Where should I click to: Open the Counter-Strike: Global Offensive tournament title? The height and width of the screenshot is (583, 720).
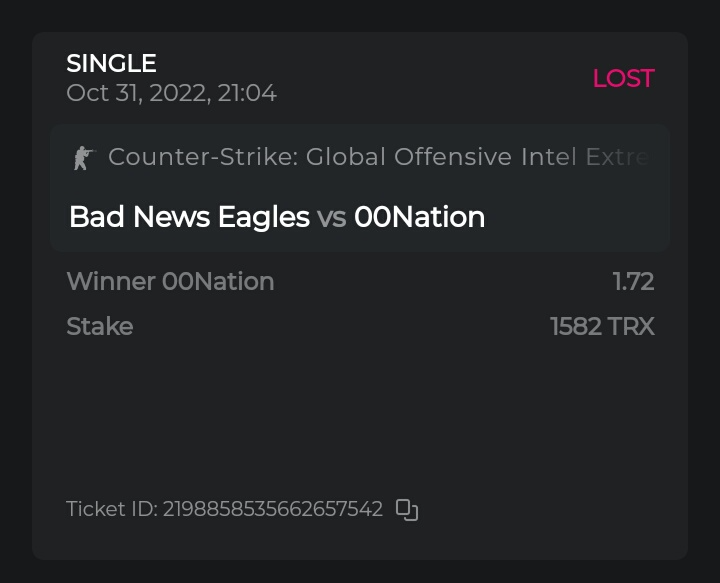click(378, 157)
